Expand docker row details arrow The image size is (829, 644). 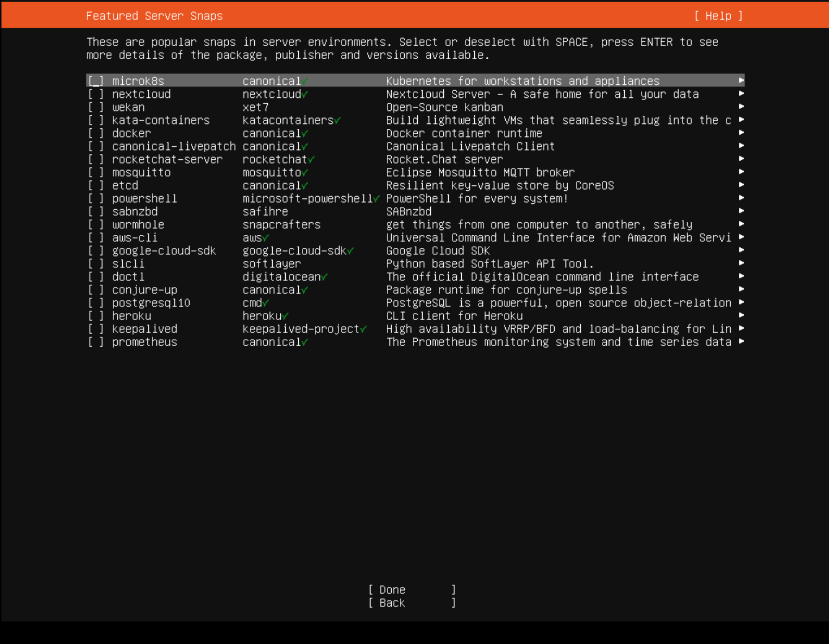point(741,133)
